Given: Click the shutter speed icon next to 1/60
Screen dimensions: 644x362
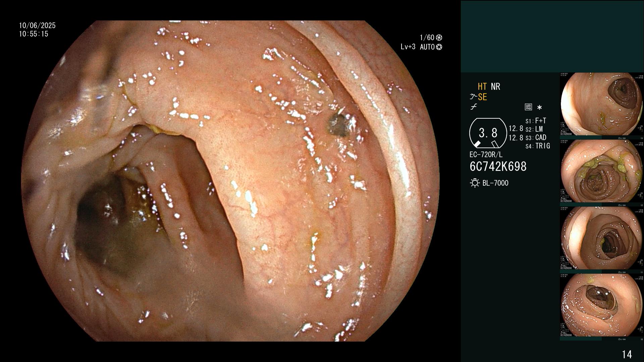Looking at the screenshot, I should click(439, 38).
